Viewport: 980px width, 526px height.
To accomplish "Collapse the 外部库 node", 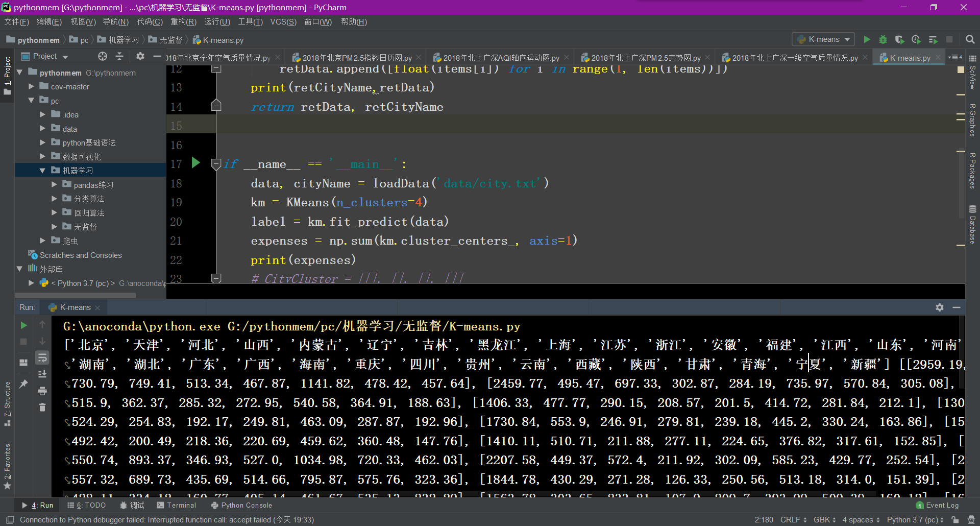I will point(19,269).
